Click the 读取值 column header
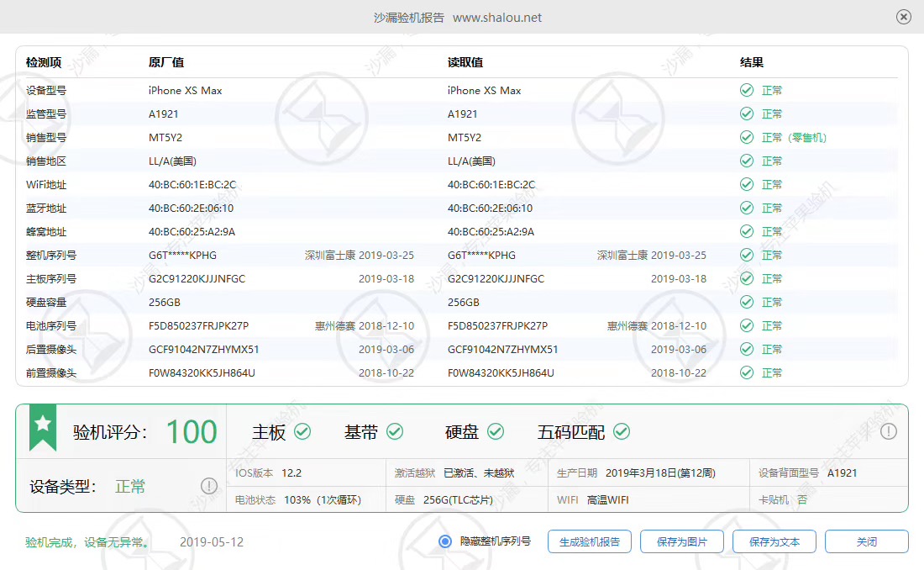 (465, 62)
